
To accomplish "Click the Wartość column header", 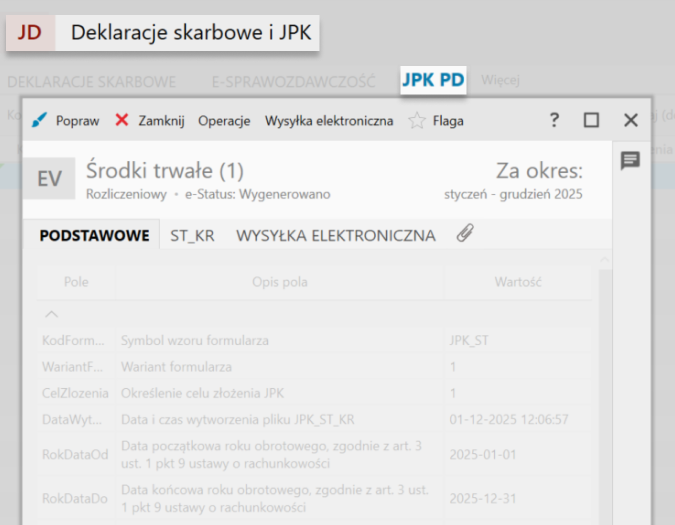I will pos(518,282).
